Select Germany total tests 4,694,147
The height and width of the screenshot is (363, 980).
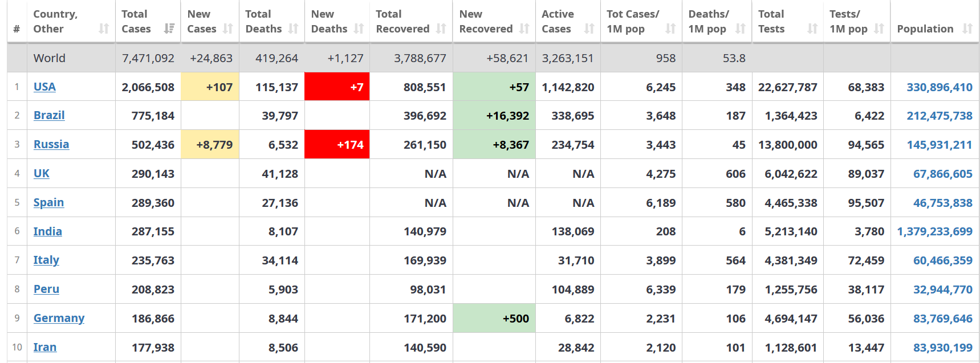point(791,319)
